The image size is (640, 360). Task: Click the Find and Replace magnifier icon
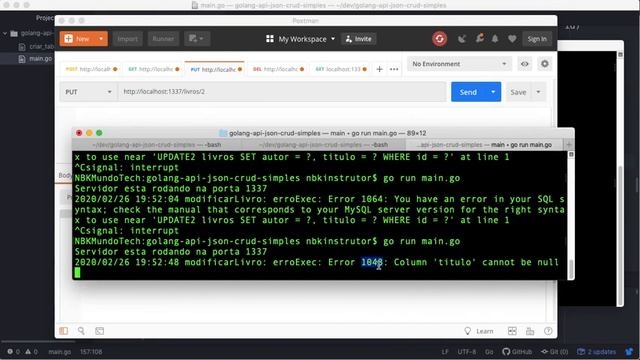coord(81,331)
